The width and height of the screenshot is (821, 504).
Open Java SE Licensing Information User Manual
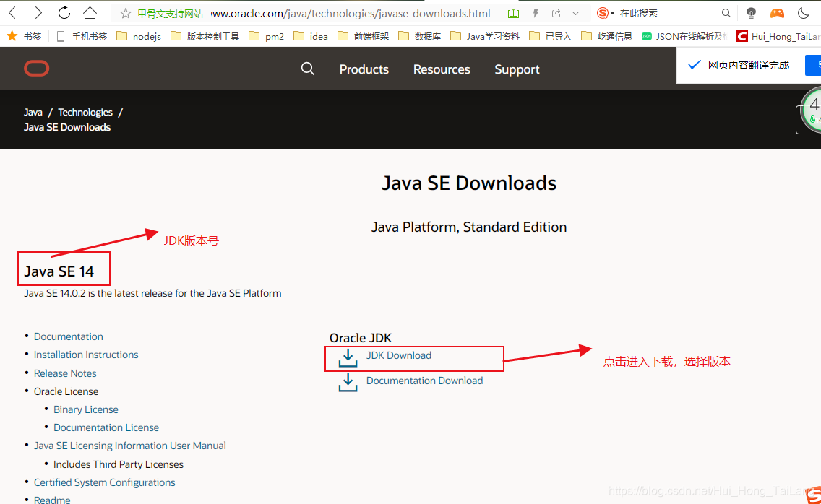pyautogui.click(x=130, y=446)
